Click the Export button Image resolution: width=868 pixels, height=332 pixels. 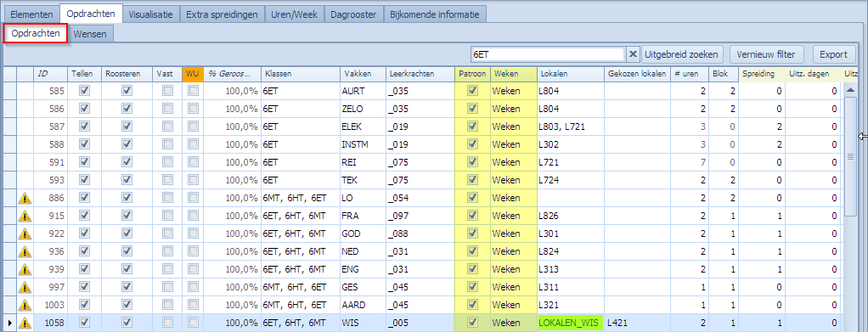pos(833,54)
